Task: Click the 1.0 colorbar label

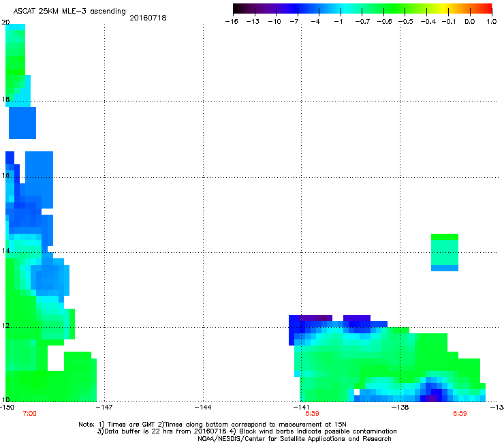Action: (x=492, y=22)
